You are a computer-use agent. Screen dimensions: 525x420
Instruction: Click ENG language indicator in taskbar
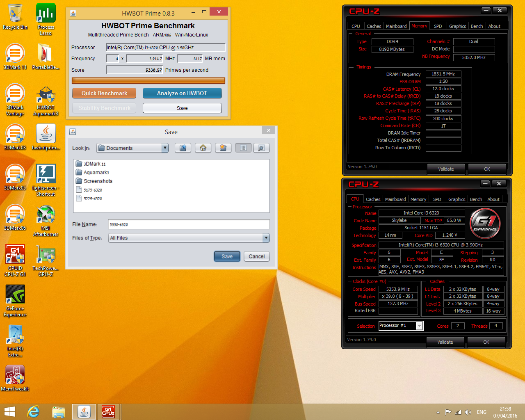coord(482,412)
